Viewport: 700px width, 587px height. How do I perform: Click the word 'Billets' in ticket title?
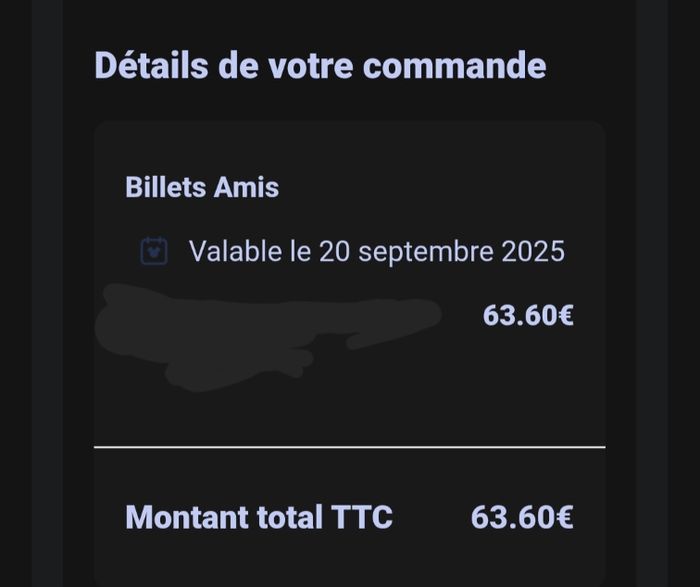click(165, 187)
